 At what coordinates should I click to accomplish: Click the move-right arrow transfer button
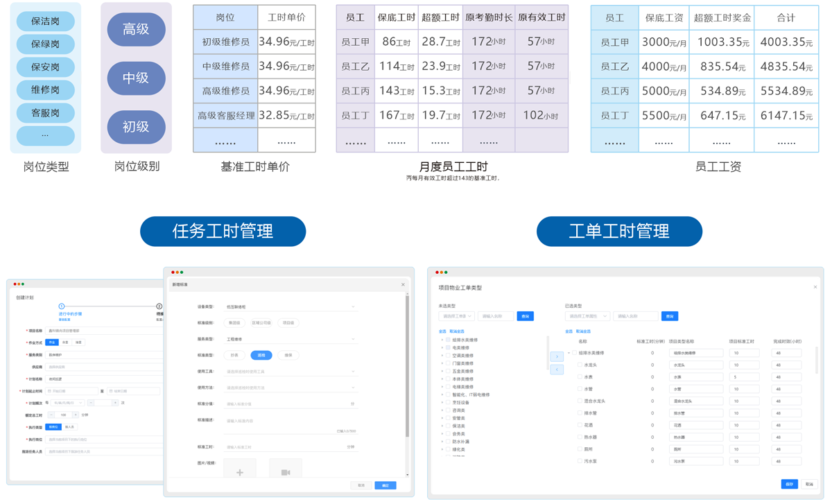(x=557, y=356)
